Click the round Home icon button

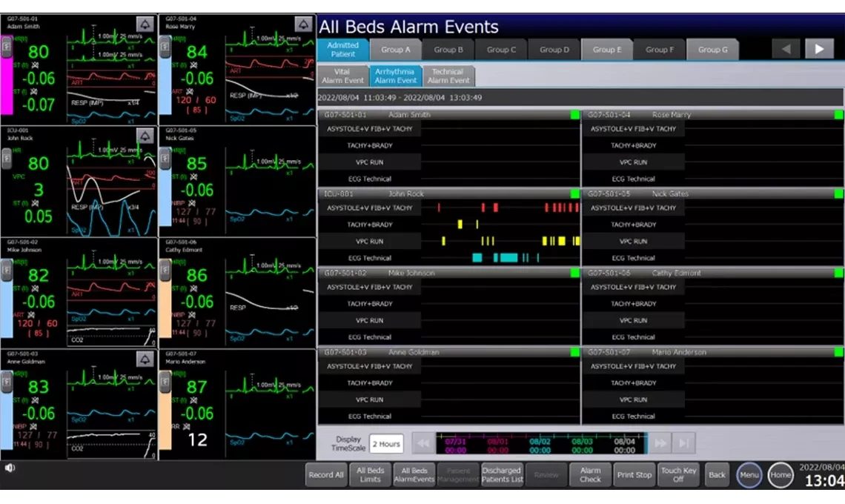tap(780, 475)
